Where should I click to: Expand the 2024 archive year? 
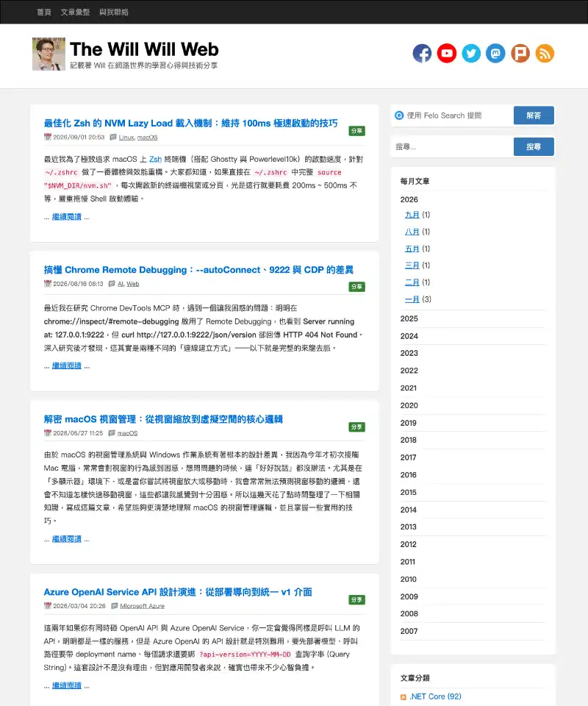pos(409,336)
